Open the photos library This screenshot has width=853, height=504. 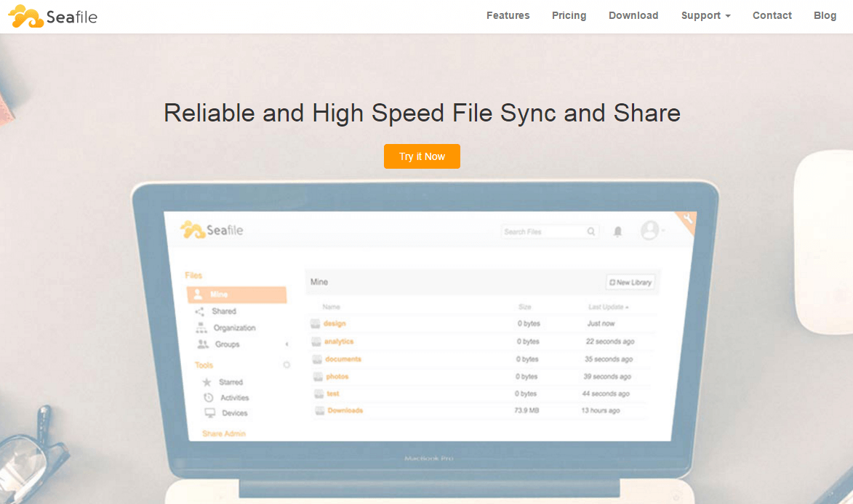(x=337, y=377)
